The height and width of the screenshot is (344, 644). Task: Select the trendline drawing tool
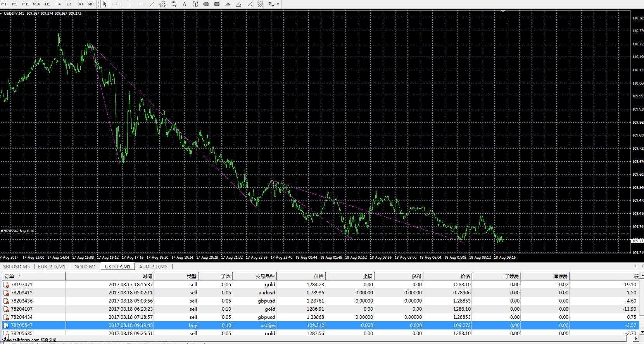152,4
